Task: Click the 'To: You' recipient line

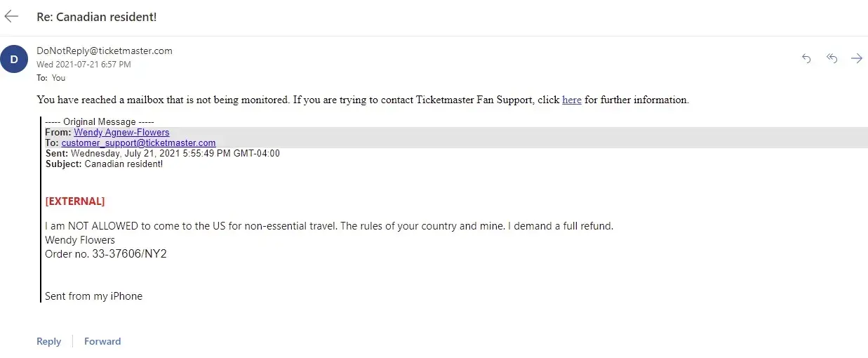Action: (51, 78)
